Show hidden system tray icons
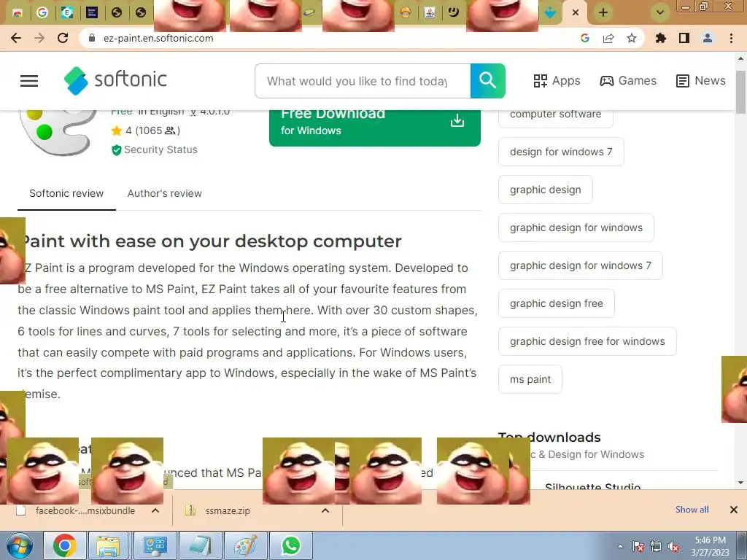747x560 pixels. [x=620, y=547]
